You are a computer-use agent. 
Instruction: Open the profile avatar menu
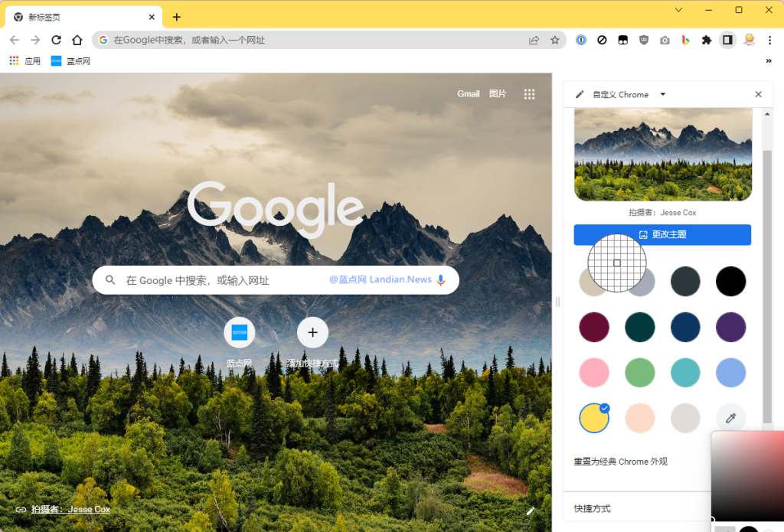(749, 40)
